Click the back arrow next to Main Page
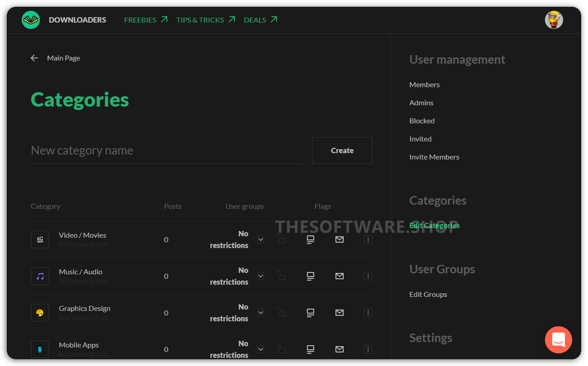This screenshot has height=366, width=588. [x=34, y=58]
